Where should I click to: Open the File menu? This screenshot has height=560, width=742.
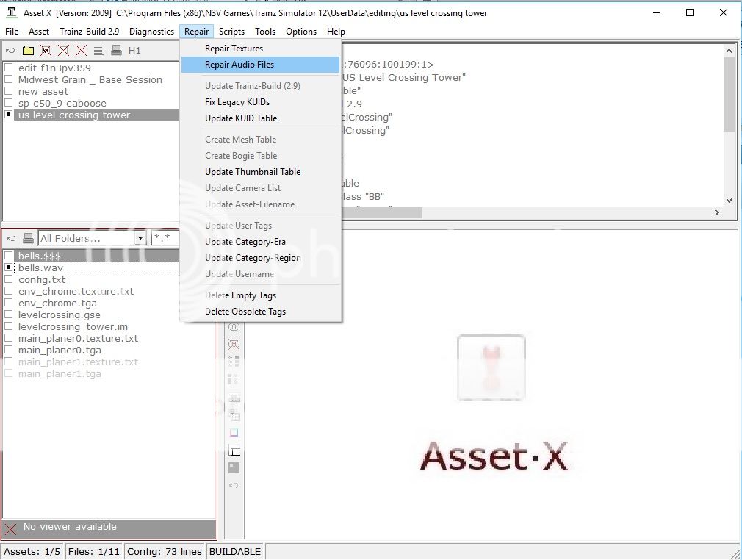tap(12, 32)
